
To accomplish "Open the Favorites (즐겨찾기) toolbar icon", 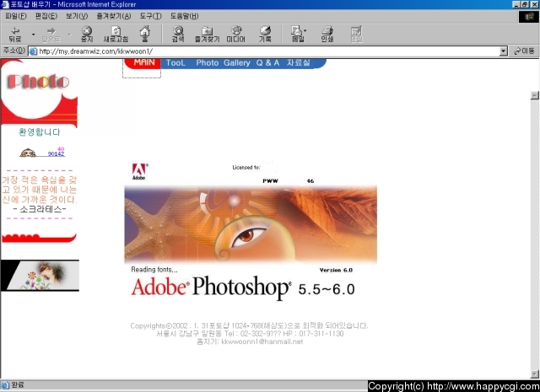I will [x=207, y=34].
